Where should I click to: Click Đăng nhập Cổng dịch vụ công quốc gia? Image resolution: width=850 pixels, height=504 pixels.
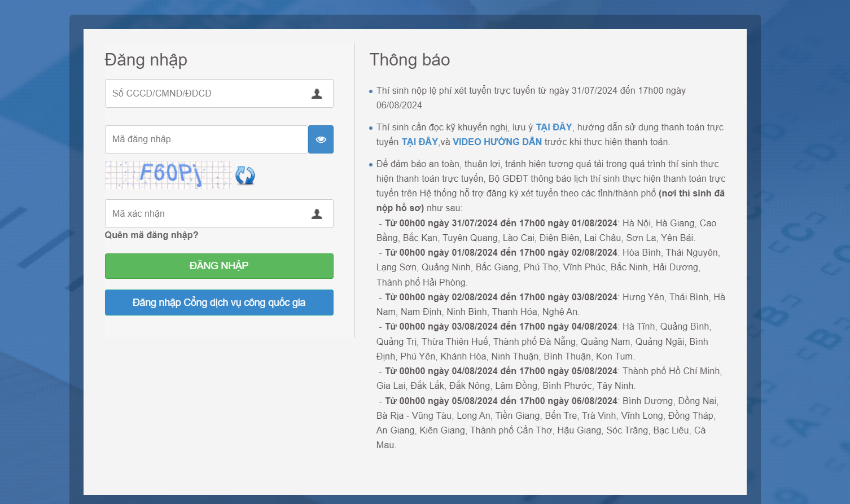click(219, 303)
